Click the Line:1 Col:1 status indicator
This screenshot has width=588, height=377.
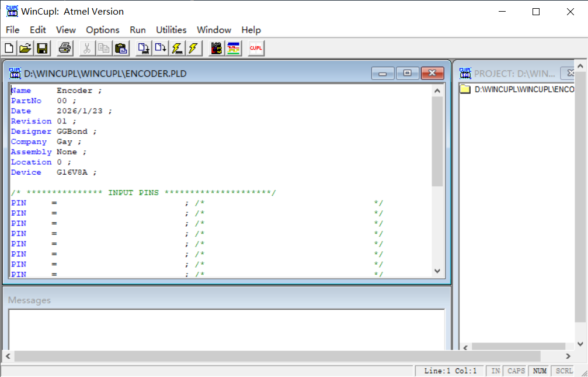pos(450,371)
